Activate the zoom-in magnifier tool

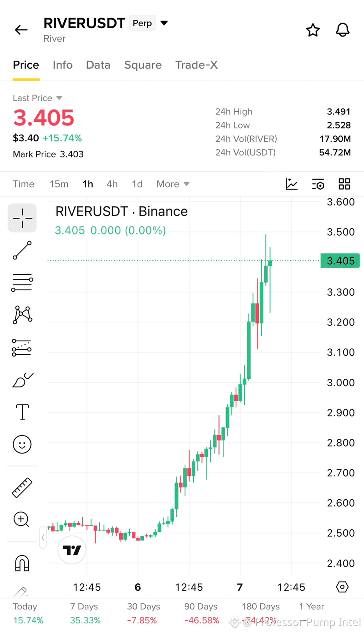(22, 520)
